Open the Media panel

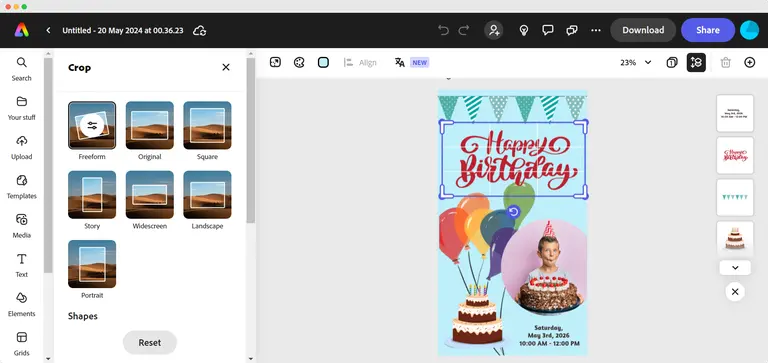22,226
